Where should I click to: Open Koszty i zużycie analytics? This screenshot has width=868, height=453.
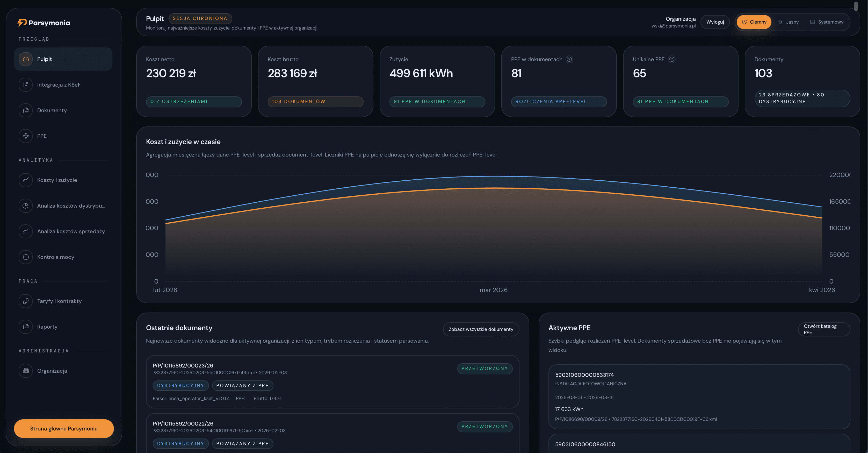click(63, 180)
